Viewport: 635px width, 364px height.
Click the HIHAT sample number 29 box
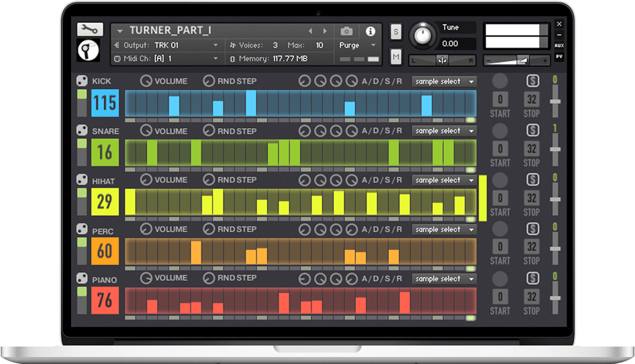[105, 202]
